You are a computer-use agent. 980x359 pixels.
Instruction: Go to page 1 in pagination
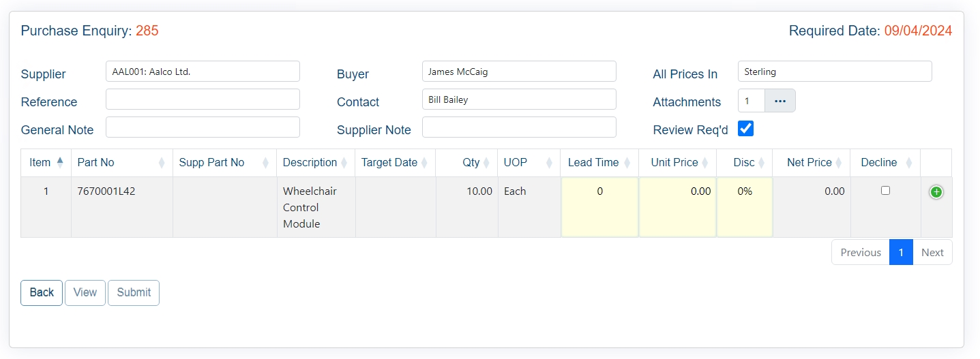pos(901,252)
